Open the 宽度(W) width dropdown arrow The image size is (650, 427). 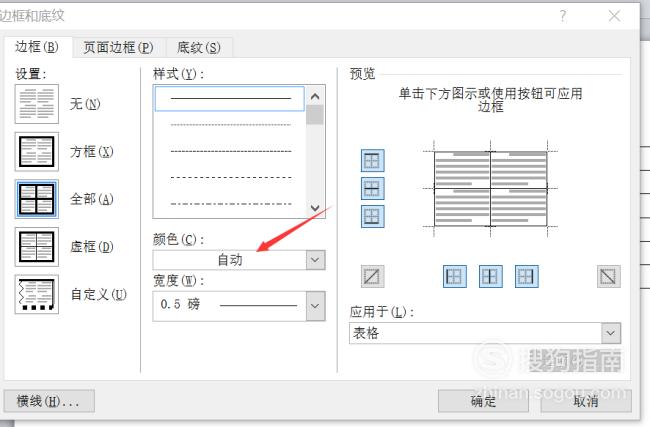[x=315, y=306]
